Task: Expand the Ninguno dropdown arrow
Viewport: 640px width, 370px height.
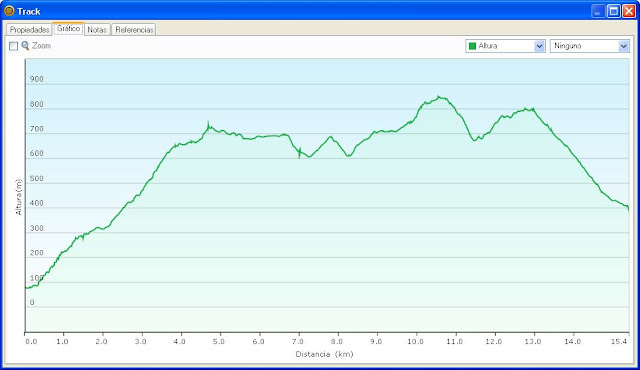Action: click(x=624, y=46)
